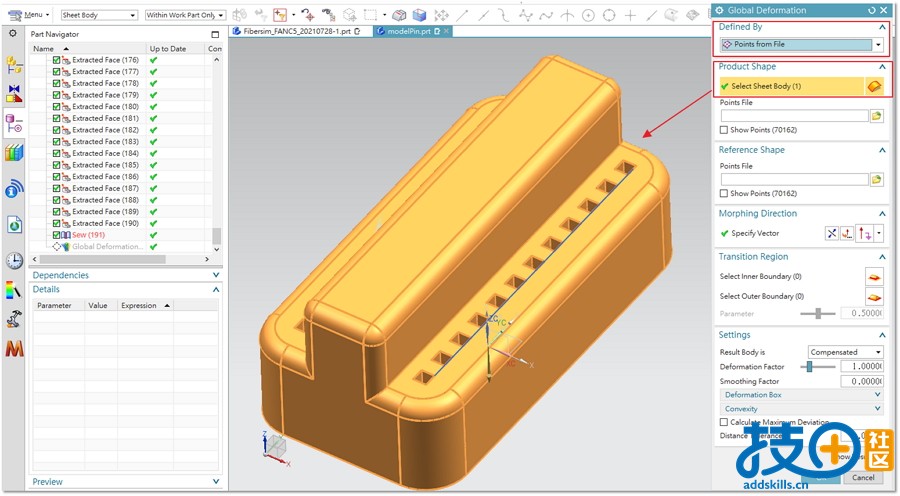The width and height of the screenshot is (900, 496).
Task: Click the arc center snap circle icon
Action: tap(588, 16)
